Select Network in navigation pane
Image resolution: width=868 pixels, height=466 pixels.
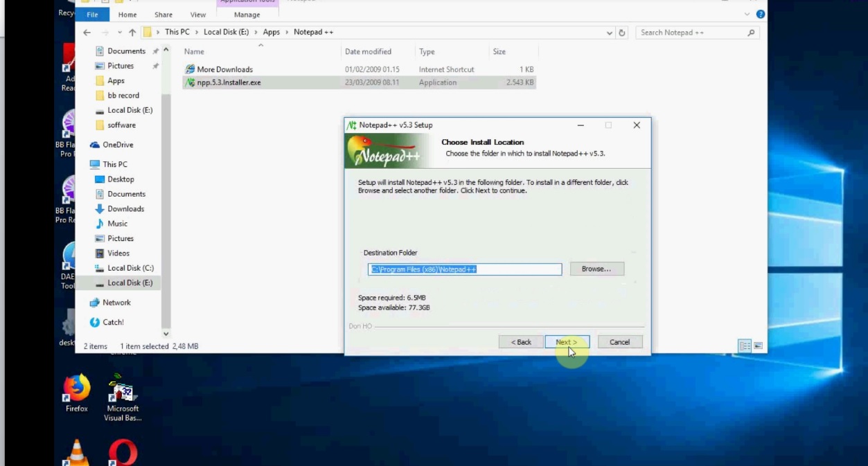[116, 303]
